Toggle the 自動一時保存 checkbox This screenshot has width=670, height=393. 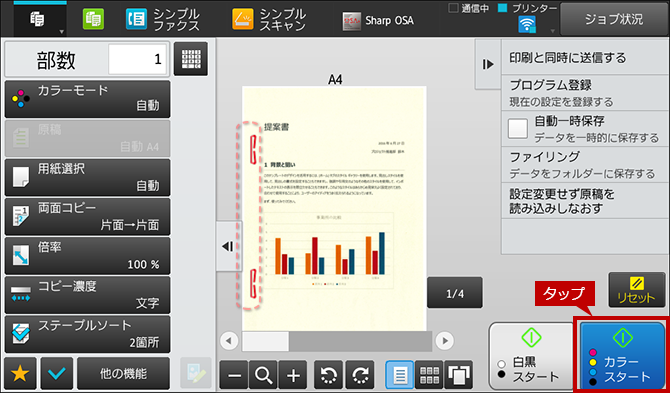[518, 129]
